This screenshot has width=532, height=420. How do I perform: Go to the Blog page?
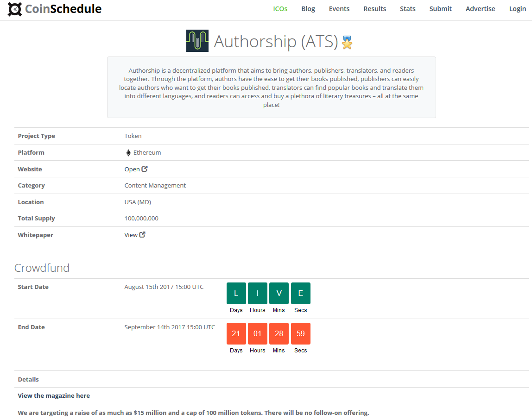tap(308, 9)
